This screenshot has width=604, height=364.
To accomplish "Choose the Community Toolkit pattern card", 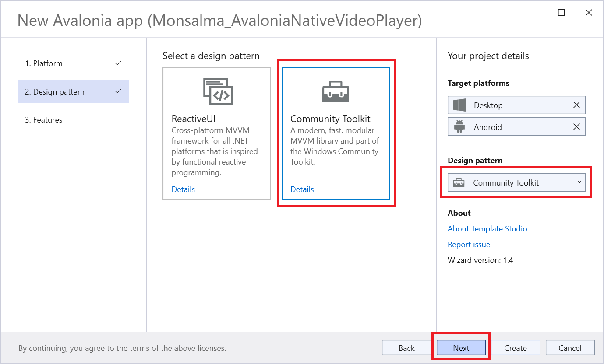I will pyautogui.click(x=336, y=133).
